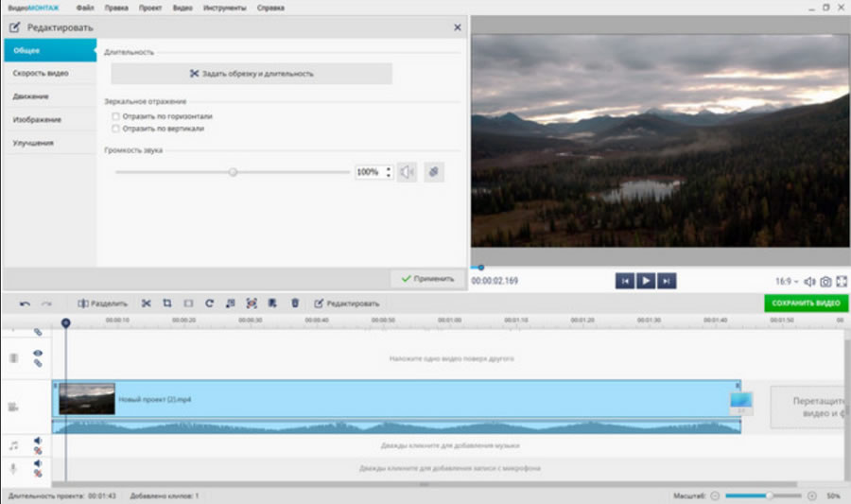Delete clip with the trash icon
851x504 pixels.
pyautogui.click(x=295, y=304)
